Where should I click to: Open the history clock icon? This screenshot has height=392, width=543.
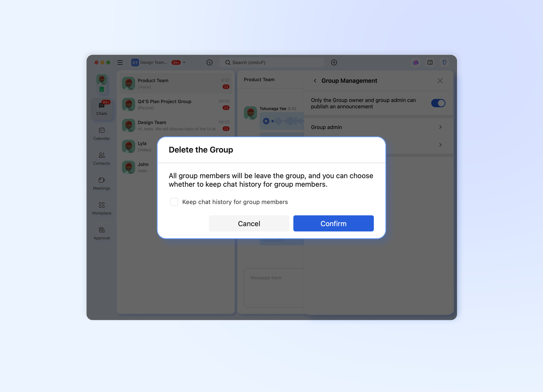(209, 62)
